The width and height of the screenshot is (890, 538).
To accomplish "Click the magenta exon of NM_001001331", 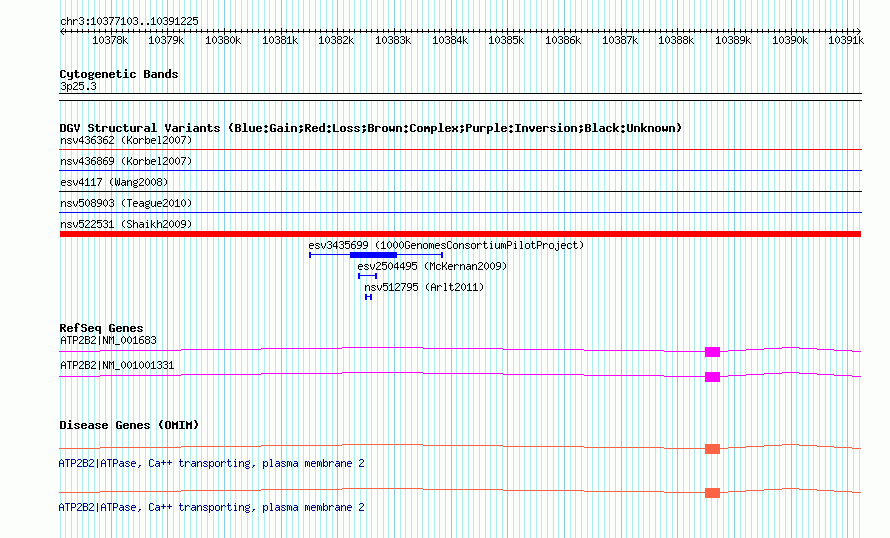I will point(712,377).
